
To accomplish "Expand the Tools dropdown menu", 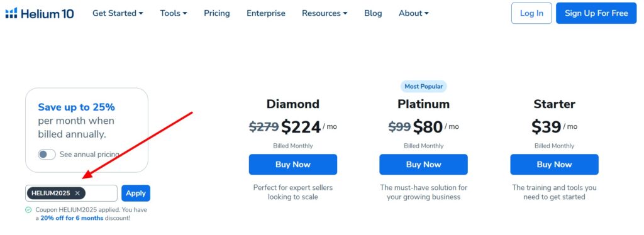I will click(174, 13).
